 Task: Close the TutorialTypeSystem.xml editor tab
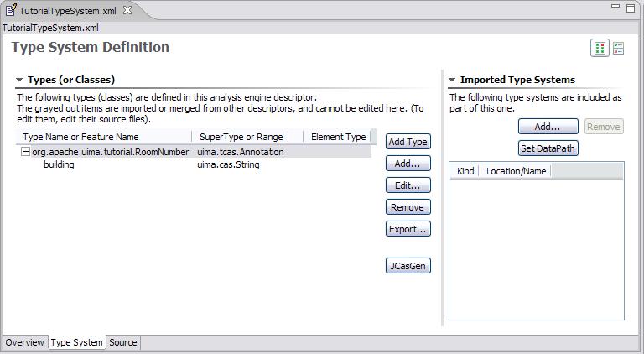pyautogui.click(x=127, y=10)
